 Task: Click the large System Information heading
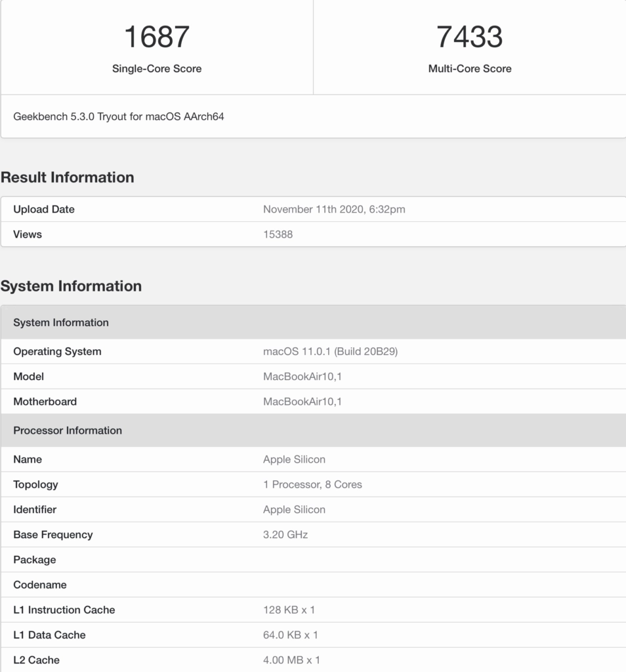click(71, 286)
